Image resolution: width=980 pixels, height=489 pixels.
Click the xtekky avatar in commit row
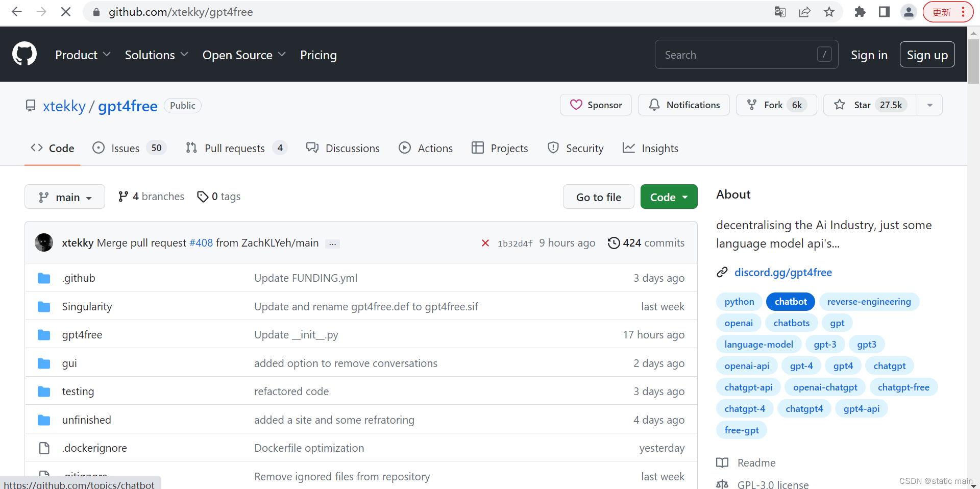pyautogui.click(x=44, y=242)
